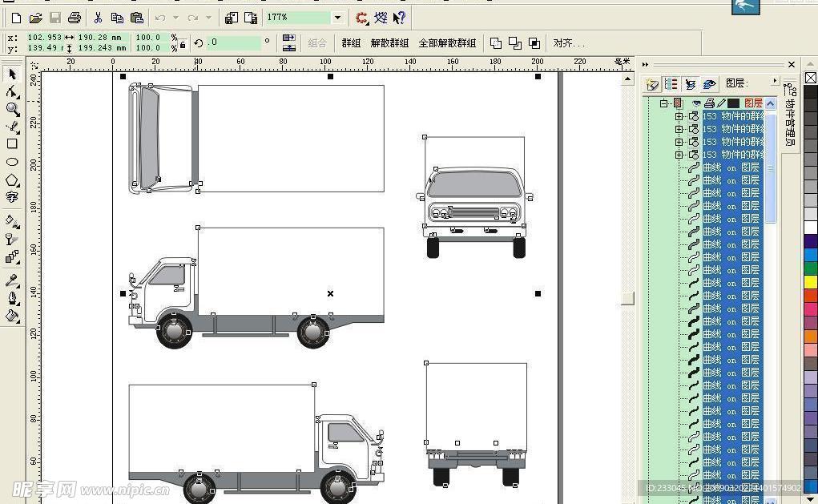Select the Polygon tool

click(12, 180)
